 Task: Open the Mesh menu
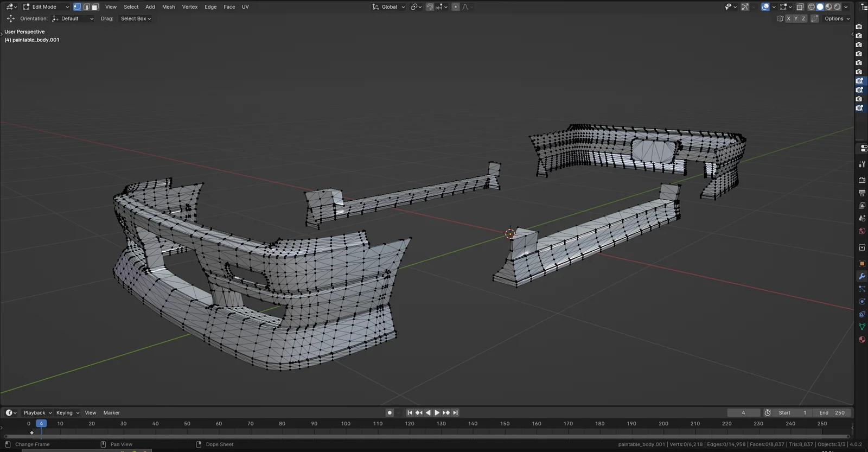[169, 7]
